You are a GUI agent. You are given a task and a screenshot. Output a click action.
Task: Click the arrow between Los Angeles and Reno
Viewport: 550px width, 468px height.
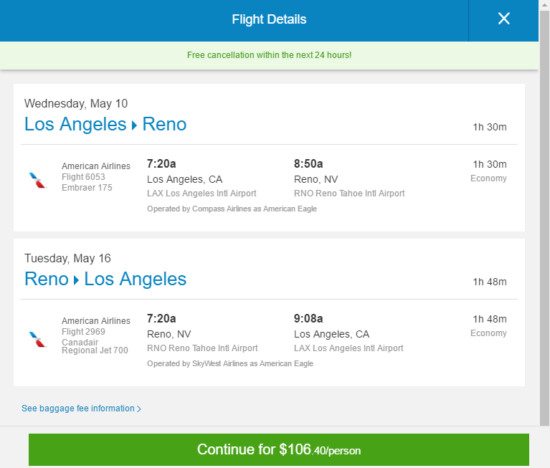(x=134, y=125)
